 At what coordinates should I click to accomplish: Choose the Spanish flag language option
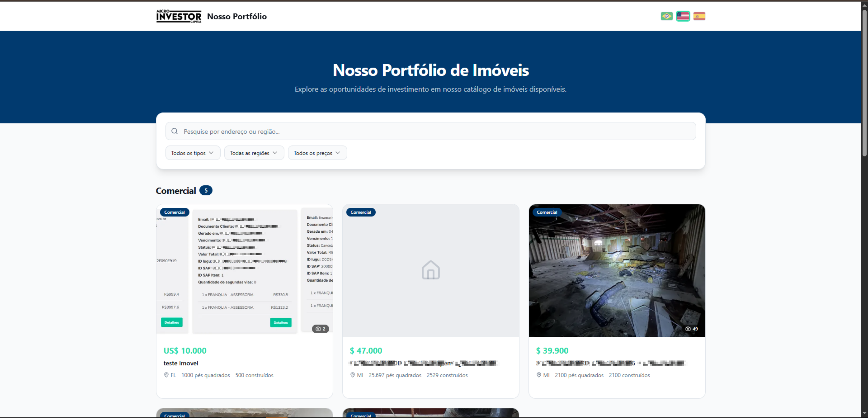[x=699, y=16]
